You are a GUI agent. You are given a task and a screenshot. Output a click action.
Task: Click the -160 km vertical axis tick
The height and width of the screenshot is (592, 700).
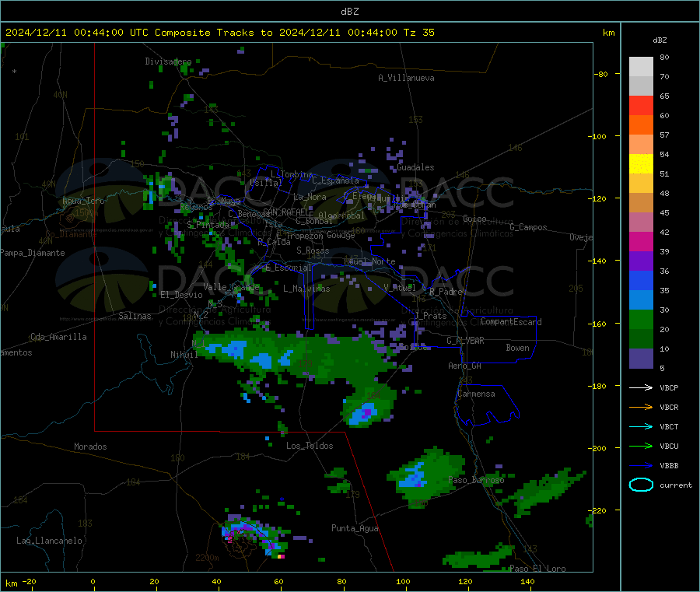pyautogui.click(x=598, y=324)
